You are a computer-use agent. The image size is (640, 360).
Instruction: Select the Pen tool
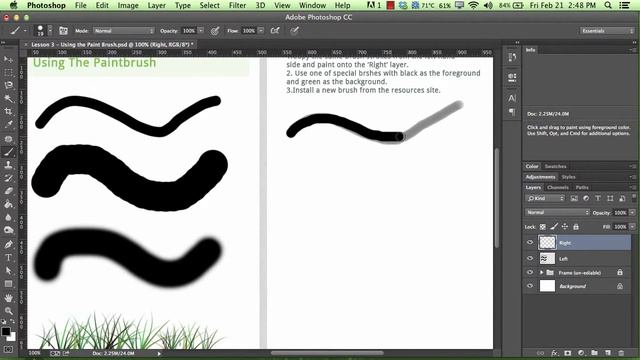coord(8,244)
